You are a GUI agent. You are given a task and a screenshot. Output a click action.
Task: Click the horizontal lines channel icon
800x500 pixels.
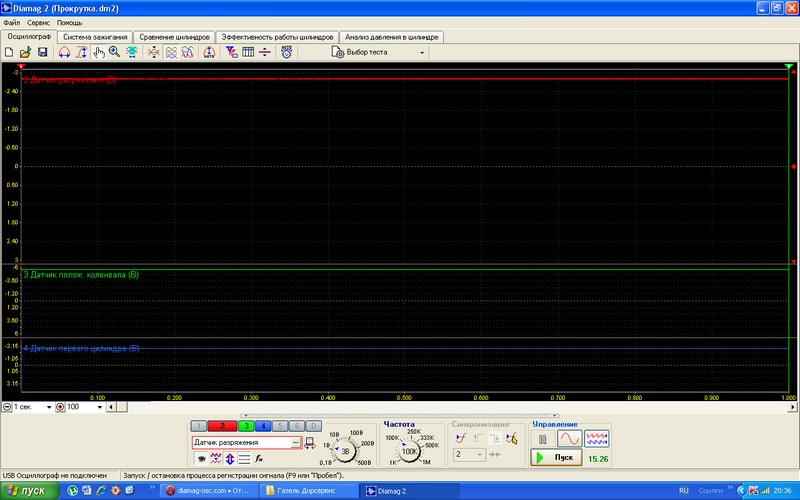(244, 459)
